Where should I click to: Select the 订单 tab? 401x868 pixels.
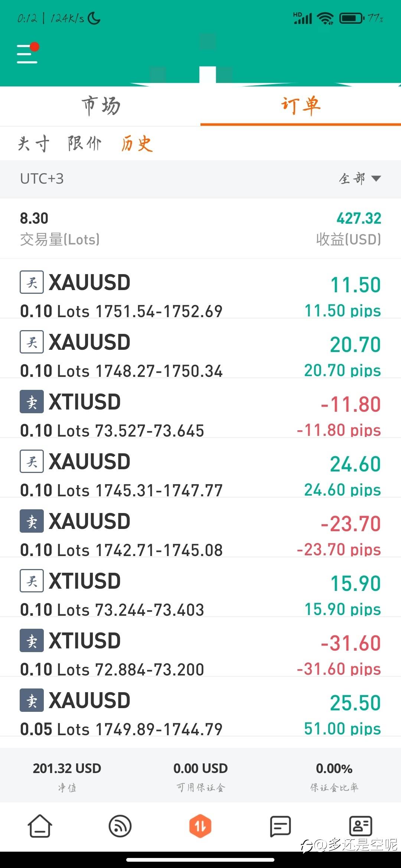(x=301, y=106)
